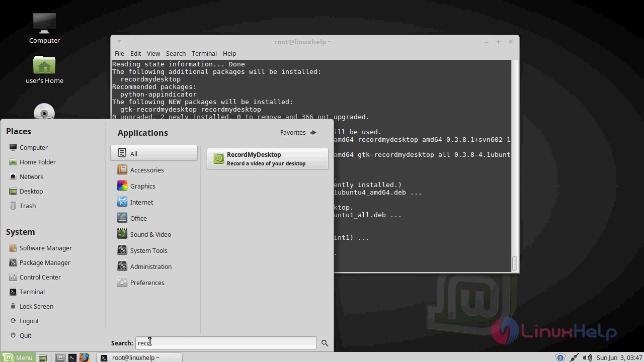Viewport: 644px width, 362px height.
Task: Open terminal Search menu
Action: (x=176, y=53)
